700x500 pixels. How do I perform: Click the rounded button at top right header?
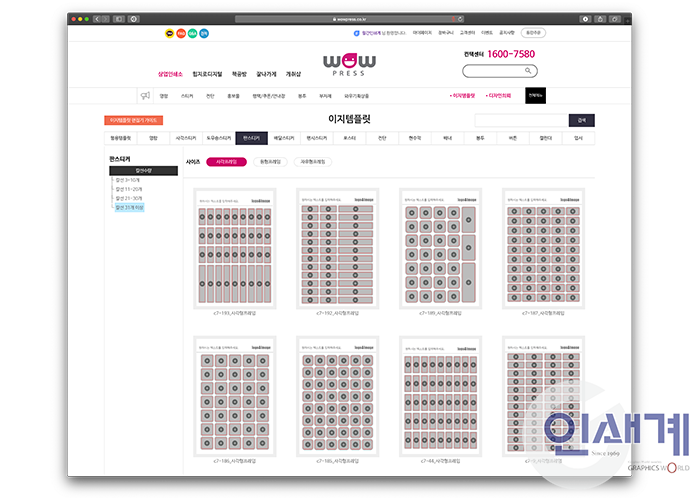[533, 33]
